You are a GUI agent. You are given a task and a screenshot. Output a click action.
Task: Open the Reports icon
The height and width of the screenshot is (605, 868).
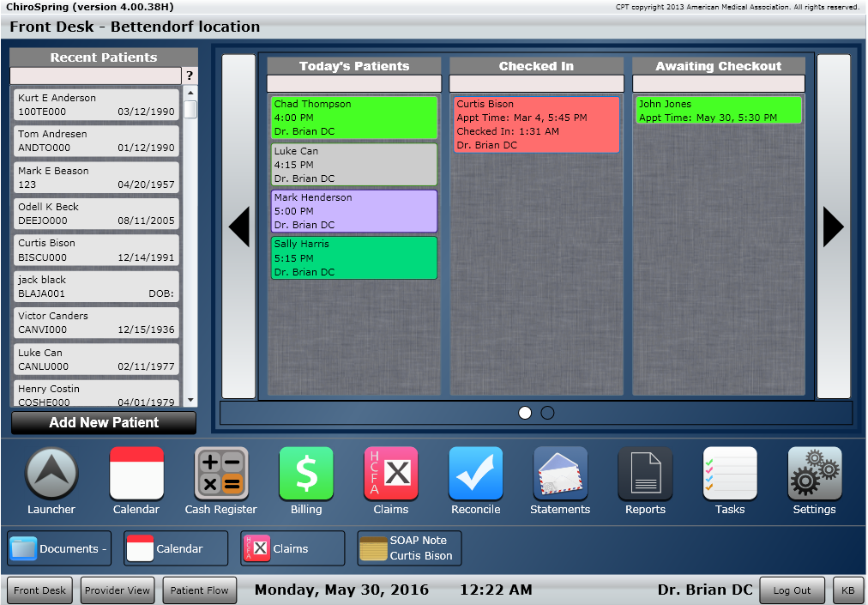[645, 473]
